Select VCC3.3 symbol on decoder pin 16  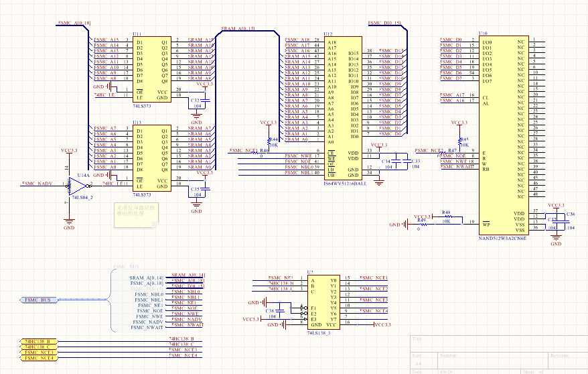click(x=382, y=325)
